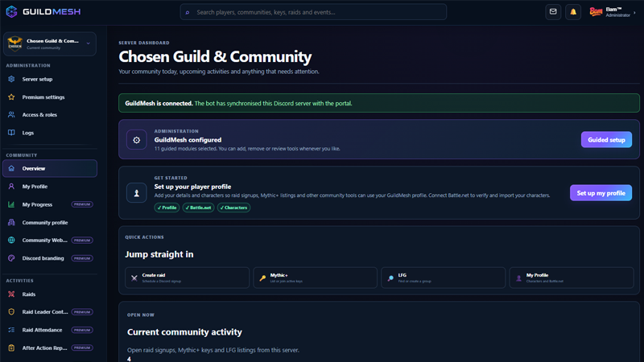Expand the community selector chevron

point(88,43)
